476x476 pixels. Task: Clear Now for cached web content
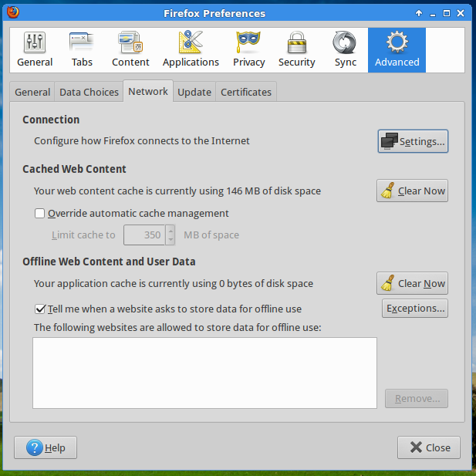[x=412, y=191]
